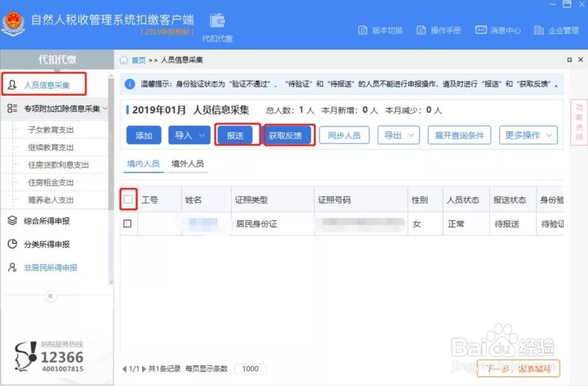588x386 pixels.
Task: Switch to the 境外人员 tab
Action: click(x=188, y=164)
